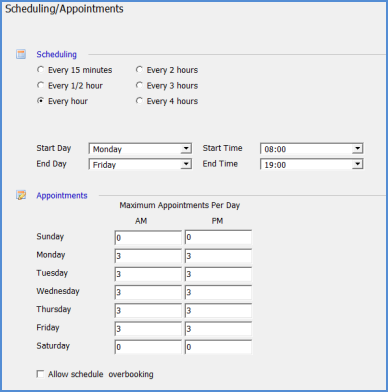Click the Wednesday AM appointments field
Viewport: 388px width, 392px height.
(148, 292)
